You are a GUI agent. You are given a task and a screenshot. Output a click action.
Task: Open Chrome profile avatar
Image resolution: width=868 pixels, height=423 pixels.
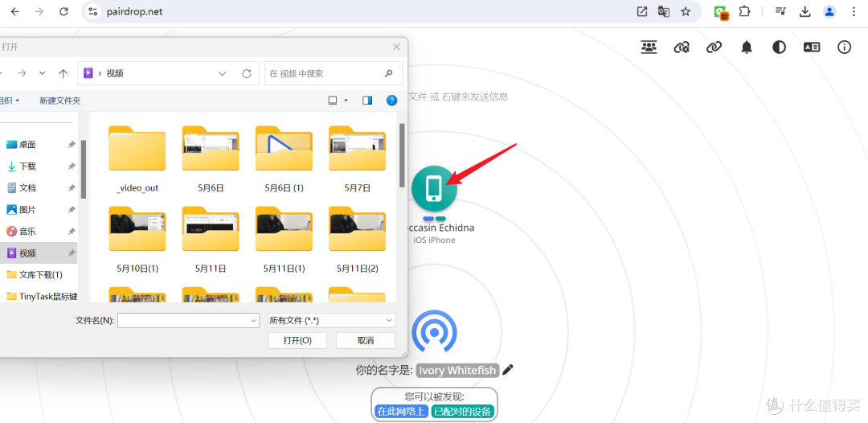click(x=829, y=11)
